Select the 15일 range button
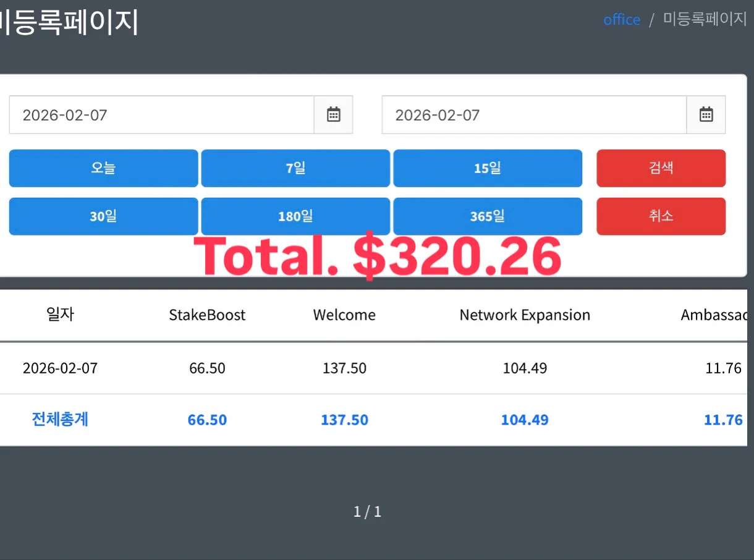The height and width of the screenshot is (560, 754). pos(488,168)
